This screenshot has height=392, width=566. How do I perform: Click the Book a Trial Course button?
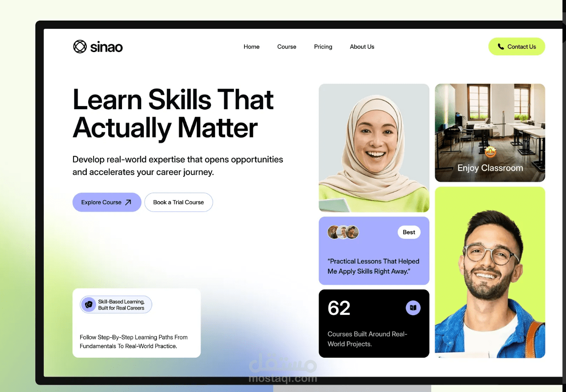[179, 202]
